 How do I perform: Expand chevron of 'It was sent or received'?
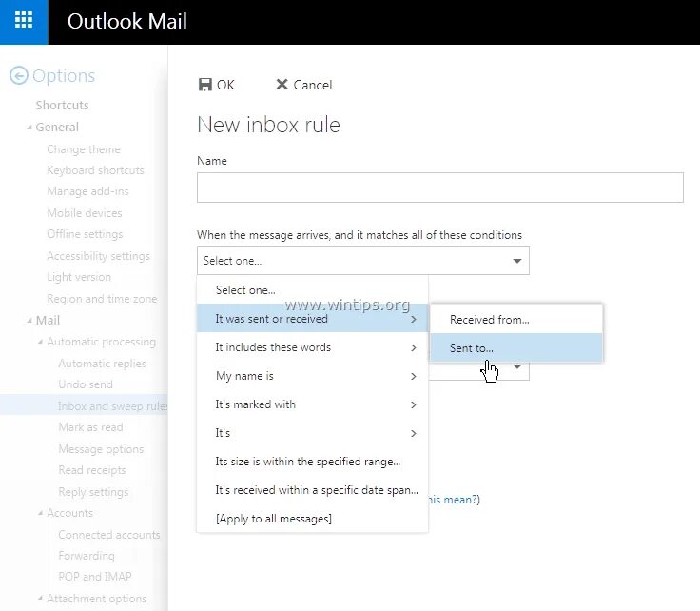(414, 319)
